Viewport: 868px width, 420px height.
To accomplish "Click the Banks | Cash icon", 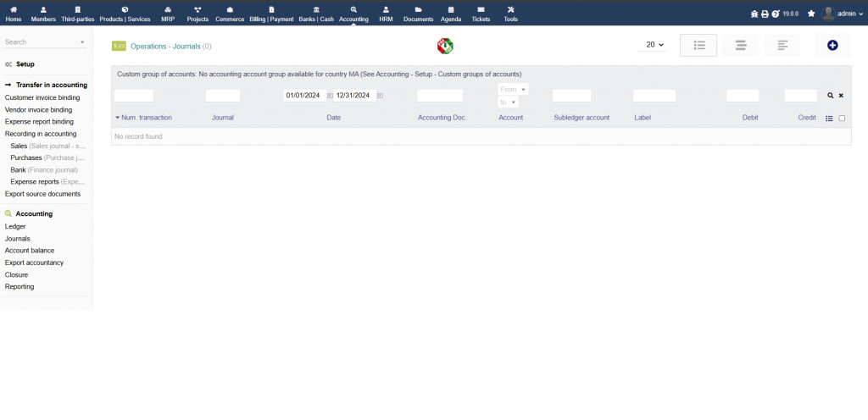I will (316, 9).
